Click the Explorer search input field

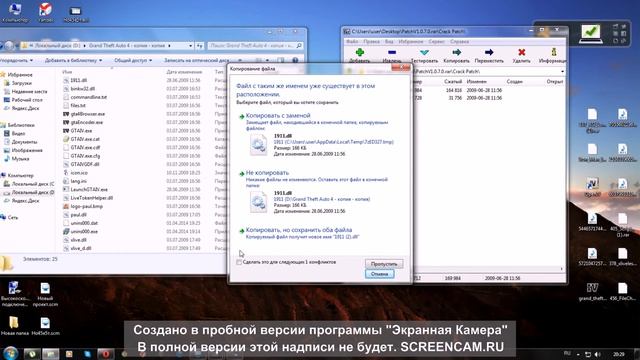[x=251, y=46]
